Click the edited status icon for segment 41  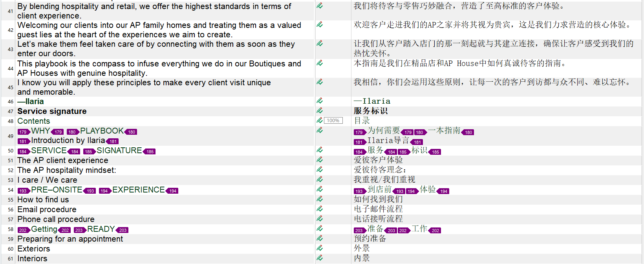tap(320, 5)
